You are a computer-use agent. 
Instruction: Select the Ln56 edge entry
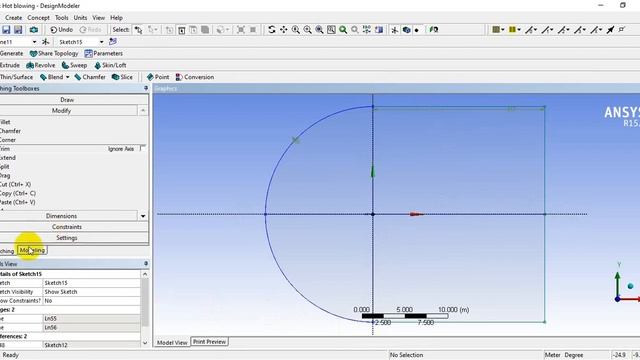pos(91,327)
